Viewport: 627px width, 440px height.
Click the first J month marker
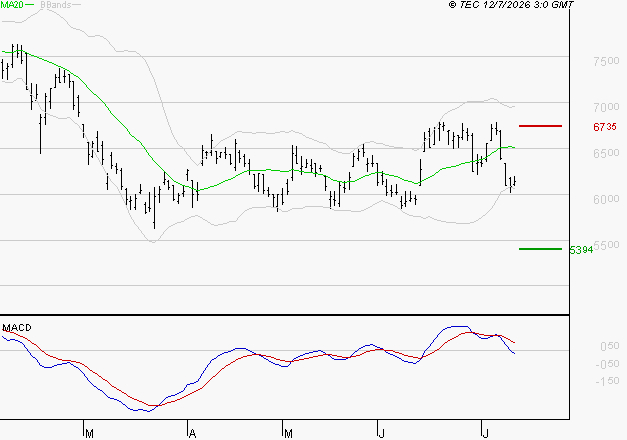pos(382,433)
